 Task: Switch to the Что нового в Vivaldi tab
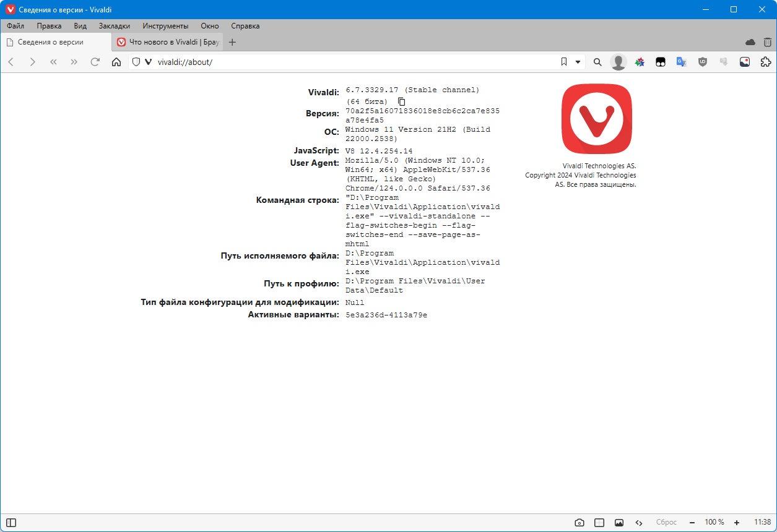[168, 42]
